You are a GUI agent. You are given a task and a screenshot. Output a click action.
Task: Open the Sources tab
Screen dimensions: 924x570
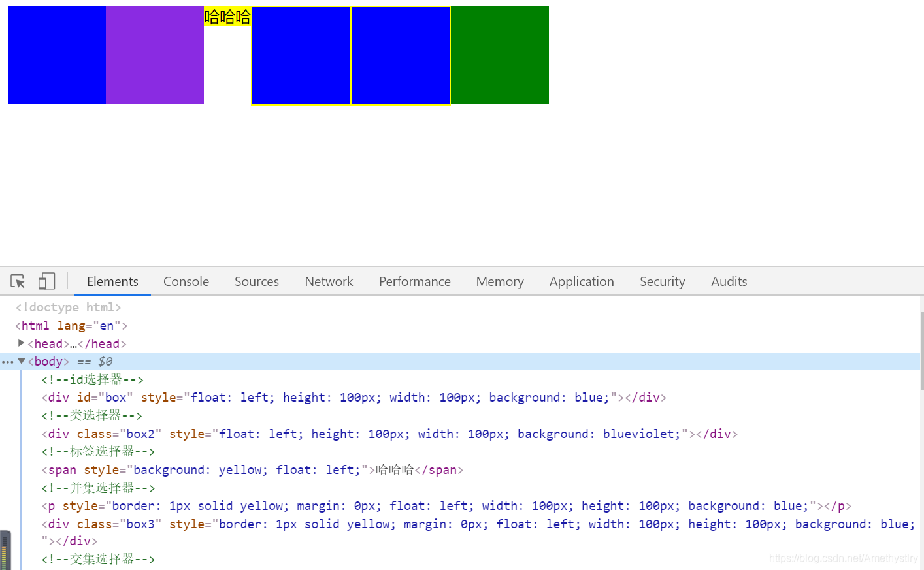pyautogui.click(x=257, y=281)
